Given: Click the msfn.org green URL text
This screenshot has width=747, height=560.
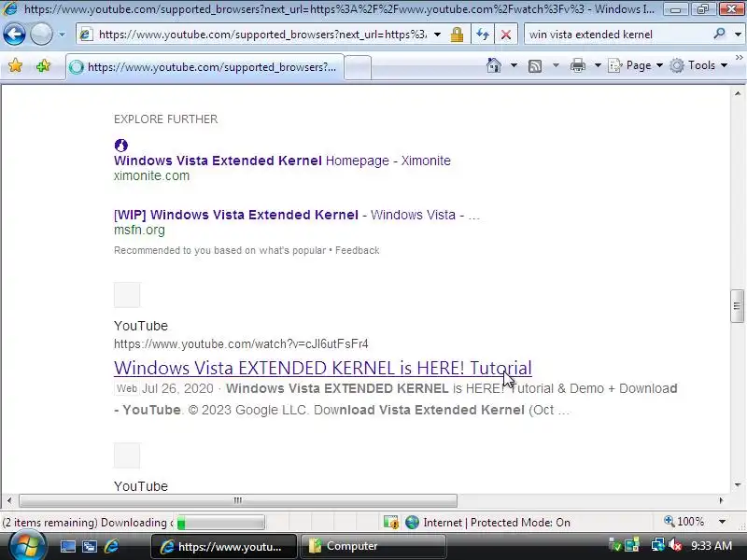Looking at the screenshot, I should pyautogui.click(x=139, y=230).
